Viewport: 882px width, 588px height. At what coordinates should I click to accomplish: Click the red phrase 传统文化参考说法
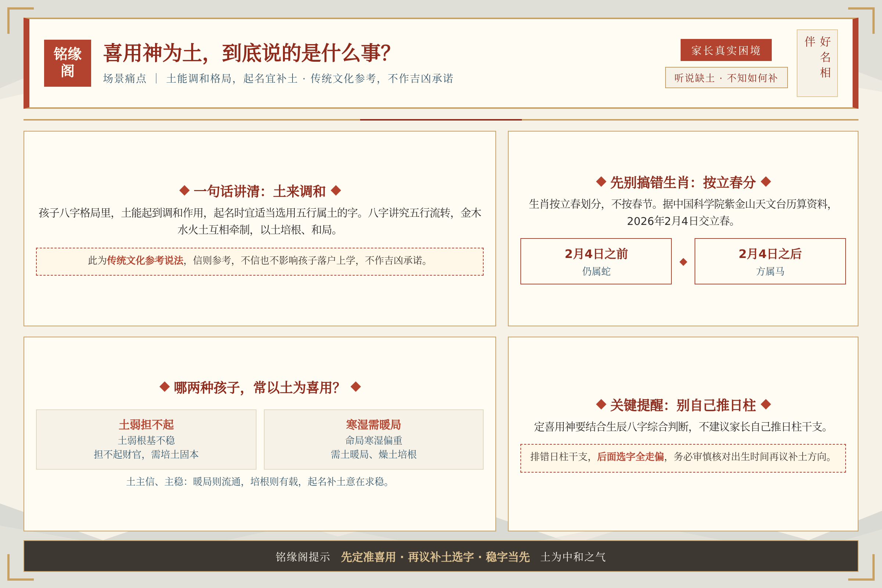pos(145,260)
